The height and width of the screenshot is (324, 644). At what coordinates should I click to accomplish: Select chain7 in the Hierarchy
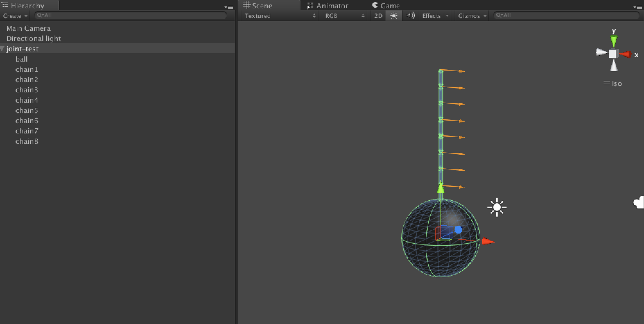(117, 131)
